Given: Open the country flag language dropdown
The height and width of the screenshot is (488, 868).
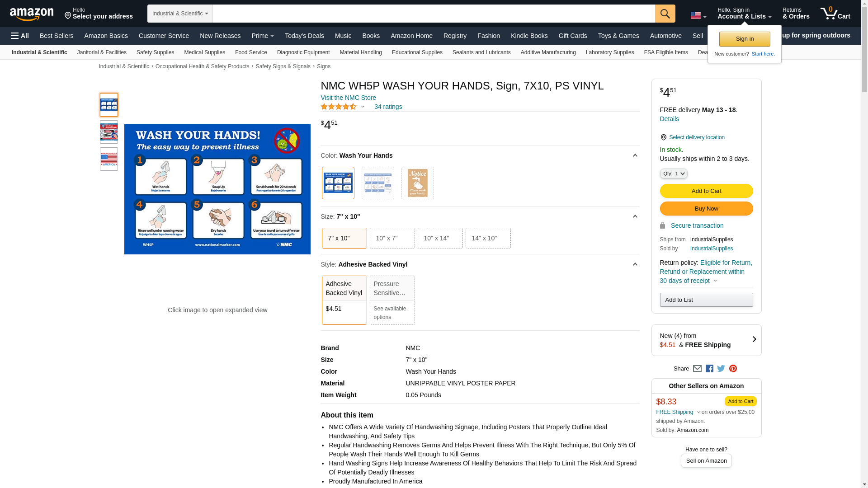Looking at the screenshot, I should coord(698,15).
